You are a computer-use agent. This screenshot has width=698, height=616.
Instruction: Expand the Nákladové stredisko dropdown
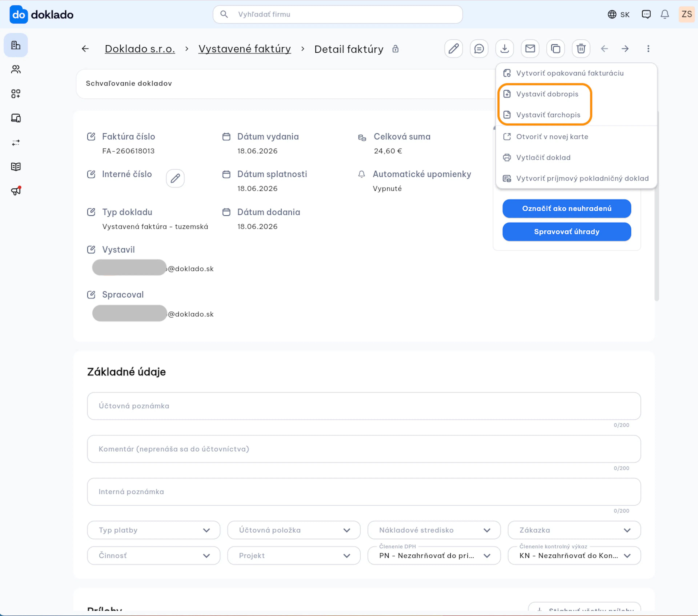pyautogui.click(x=434, y=530)
